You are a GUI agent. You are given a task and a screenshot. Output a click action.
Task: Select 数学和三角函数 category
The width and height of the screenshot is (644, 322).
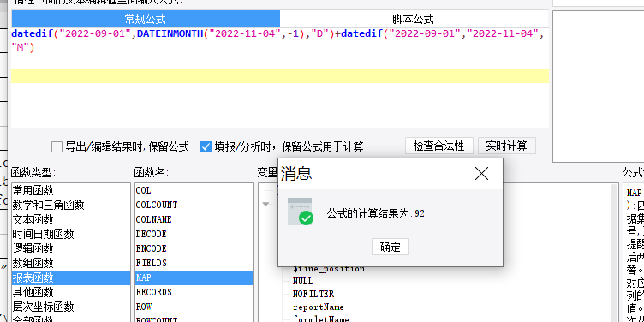[x=70, y=205]
